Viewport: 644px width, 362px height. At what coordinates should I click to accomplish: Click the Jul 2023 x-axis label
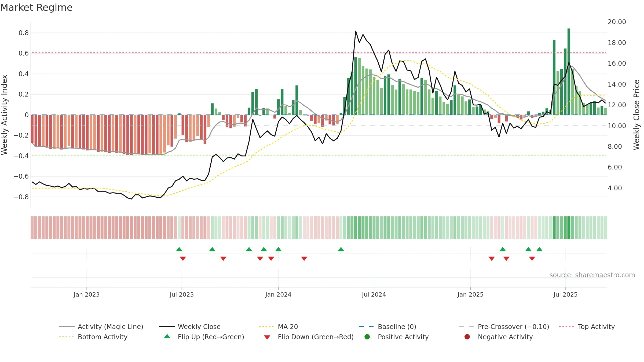(x=182, y=294)
